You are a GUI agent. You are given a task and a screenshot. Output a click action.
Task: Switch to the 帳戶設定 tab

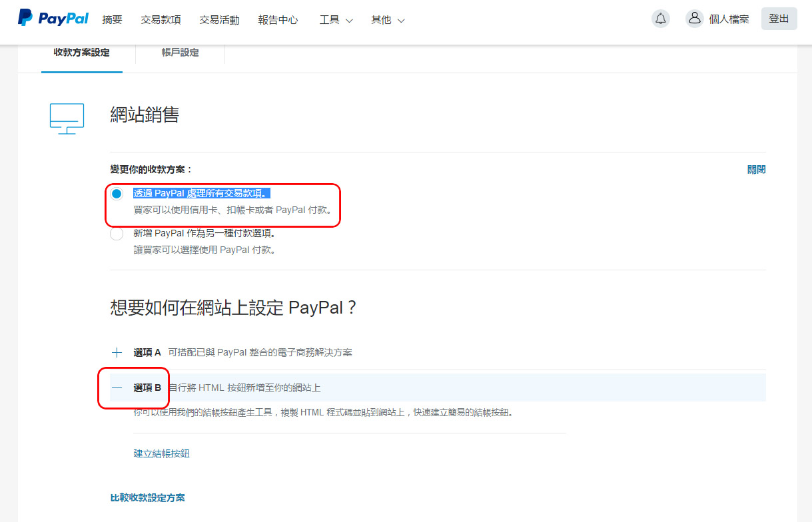pos(180,53)
